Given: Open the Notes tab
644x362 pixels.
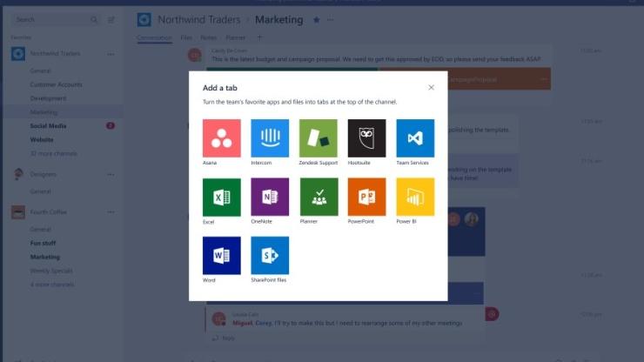Looking at the screenshot, I should point(209,37).
